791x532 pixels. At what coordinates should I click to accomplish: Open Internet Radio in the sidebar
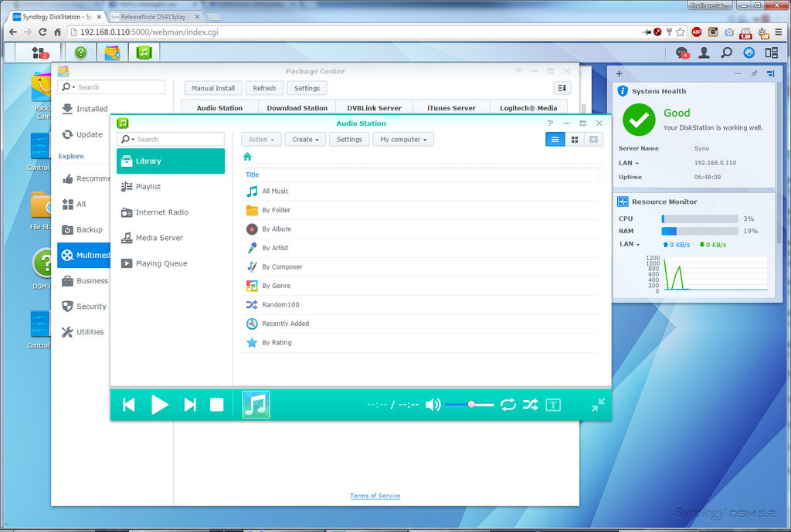171,212
